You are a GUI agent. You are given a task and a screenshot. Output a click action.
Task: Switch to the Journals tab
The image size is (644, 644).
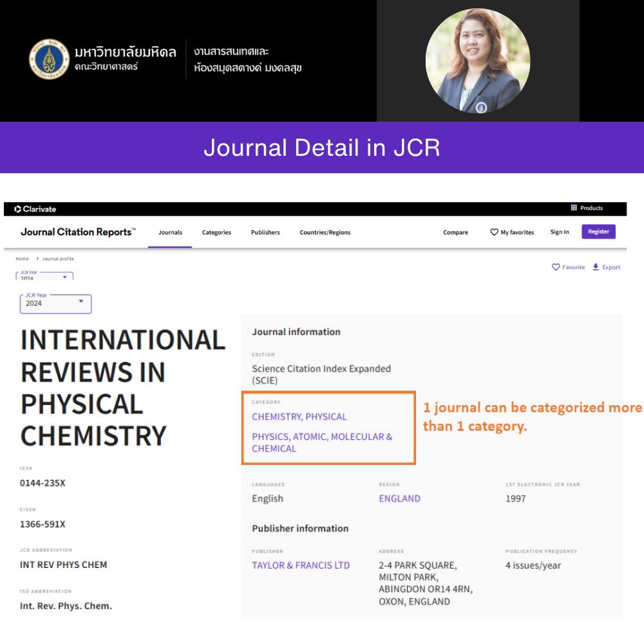click(x=170, y=232)
